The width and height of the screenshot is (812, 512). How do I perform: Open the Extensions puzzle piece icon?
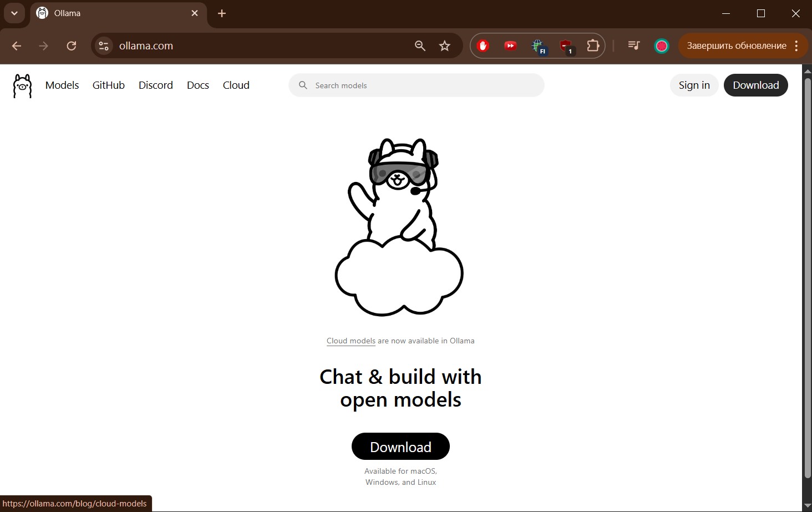pyautogui.click(x=593, y=46)
